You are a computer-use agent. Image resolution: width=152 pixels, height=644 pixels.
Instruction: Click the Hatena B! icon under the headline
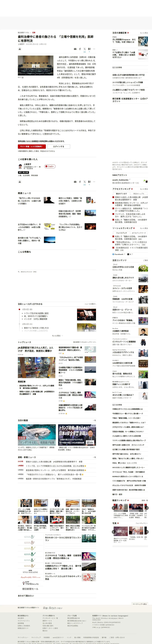coord(89,49)
